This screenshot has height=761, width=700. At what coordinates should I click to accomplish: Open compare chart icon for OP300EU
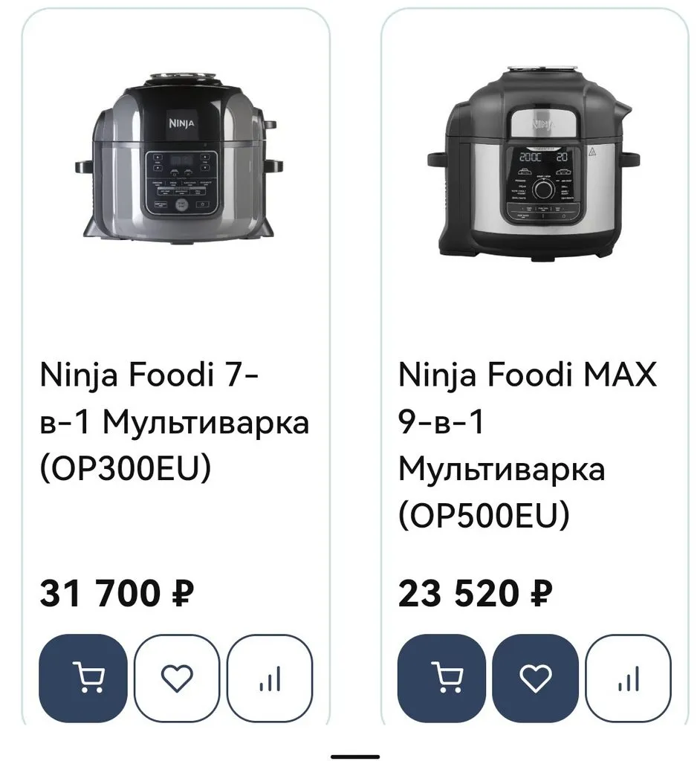click(270, 677)
